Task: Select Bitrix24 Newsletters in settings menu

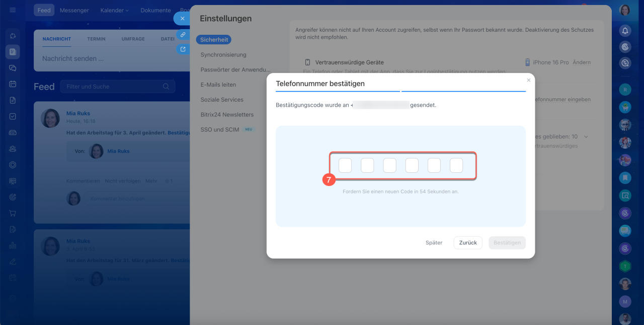Action: 227,114
